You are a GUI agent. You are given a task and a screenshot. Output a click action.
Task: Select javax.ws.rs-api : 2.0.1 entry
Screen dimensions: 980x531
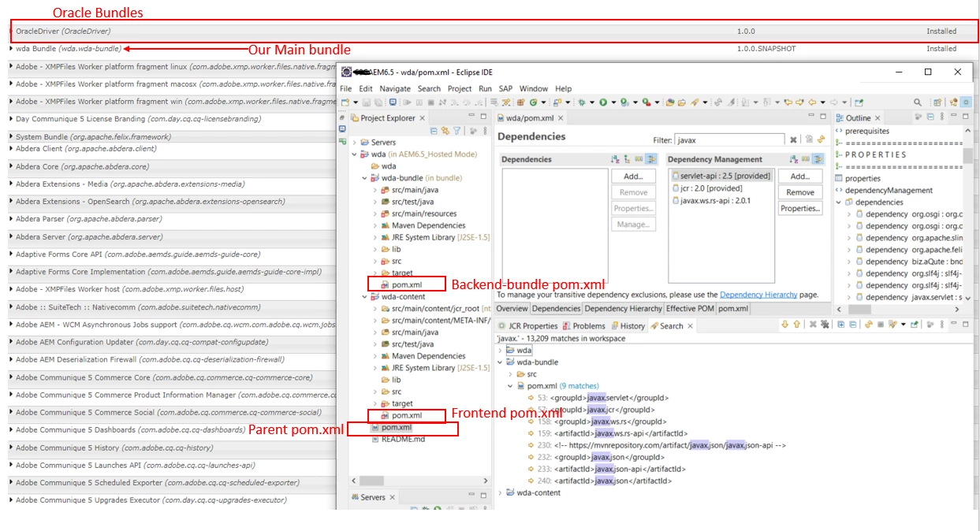click(x=711, y=200)
